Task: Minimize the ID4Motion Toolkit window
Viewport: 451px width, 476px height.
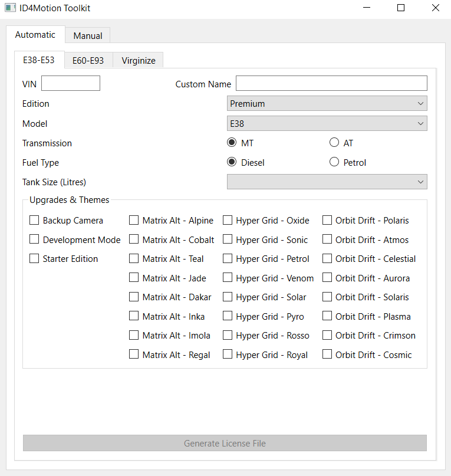Action: coord(367,8)
